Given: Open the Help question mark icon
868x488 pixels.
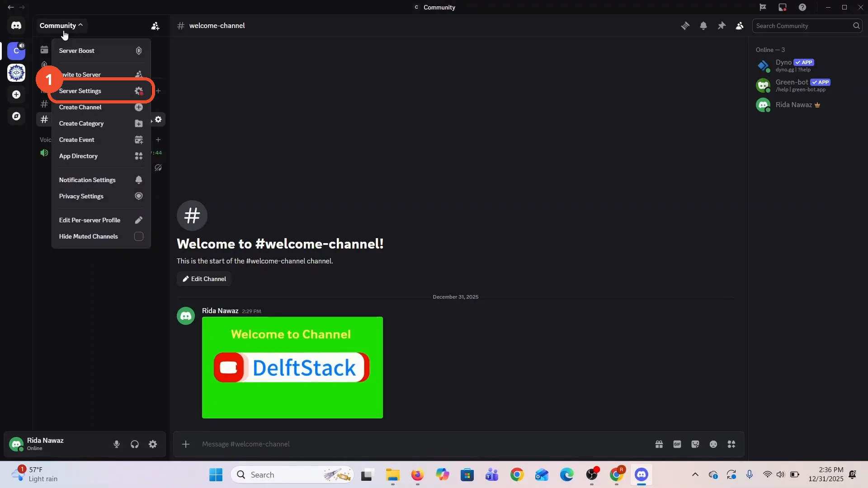Looking at the screenshot, I should coord(802,7).
